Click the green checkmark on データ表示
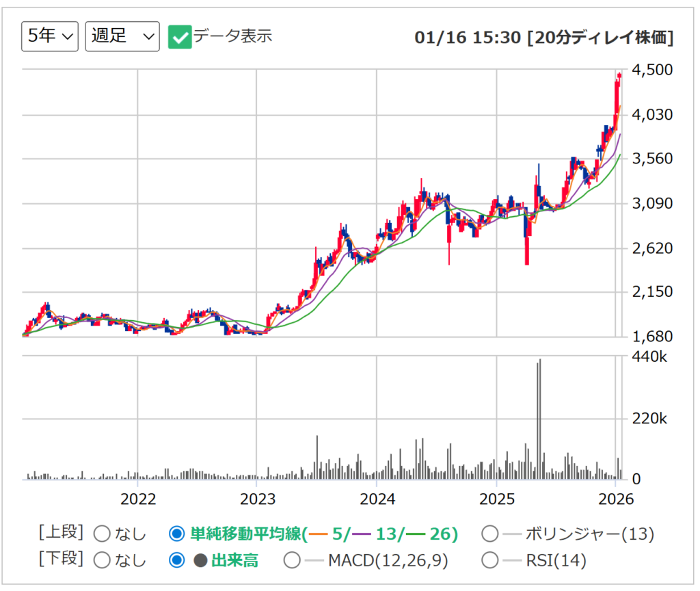The height and width of the screenshot is (591, 700). (x=180, y=38)
